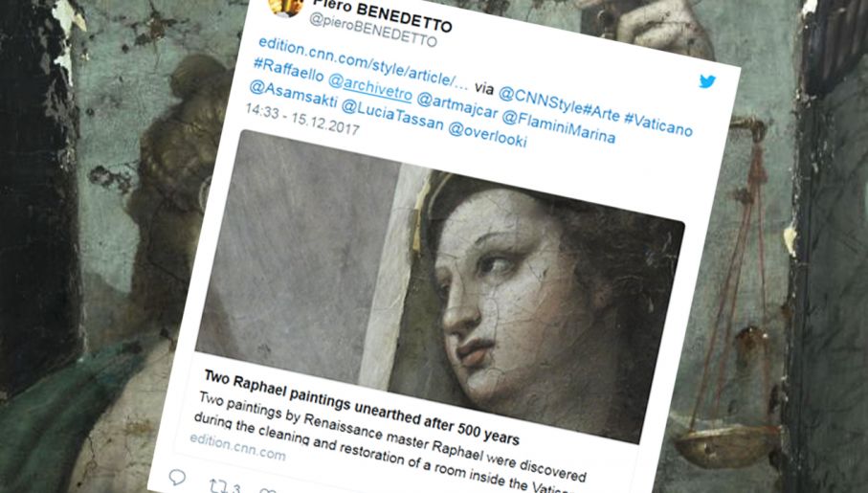
Task: Open the 'Two Raphael paintings unearthed' headline
Action: (x=362, y=408)
